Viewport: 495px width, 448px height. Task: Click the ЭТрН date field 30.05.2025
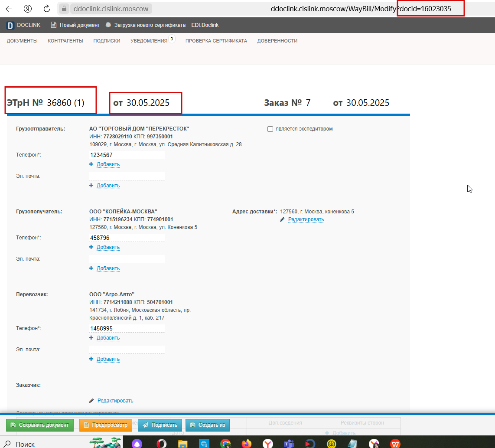[x=148, y=103]
